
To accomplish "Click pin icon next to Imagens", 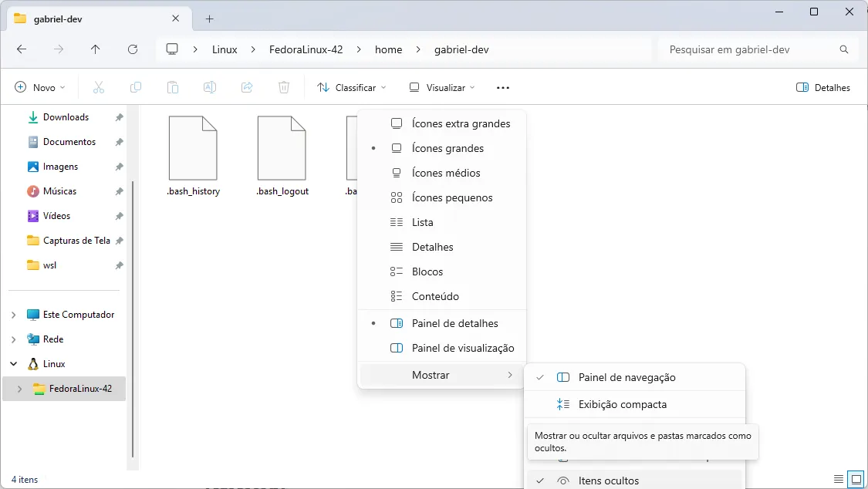I will tap(119, 167).
